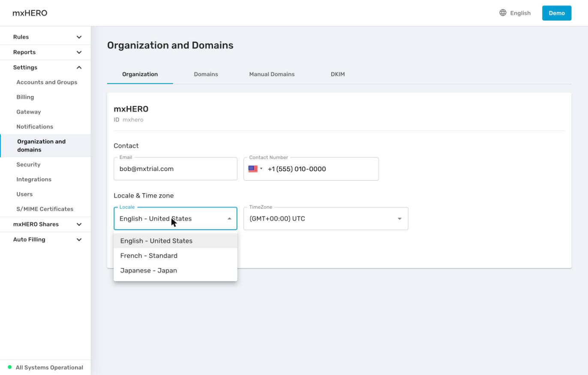Click the Contact Number field
The height and width of the screenshot is (375, 588).
[x=311, y=169]
